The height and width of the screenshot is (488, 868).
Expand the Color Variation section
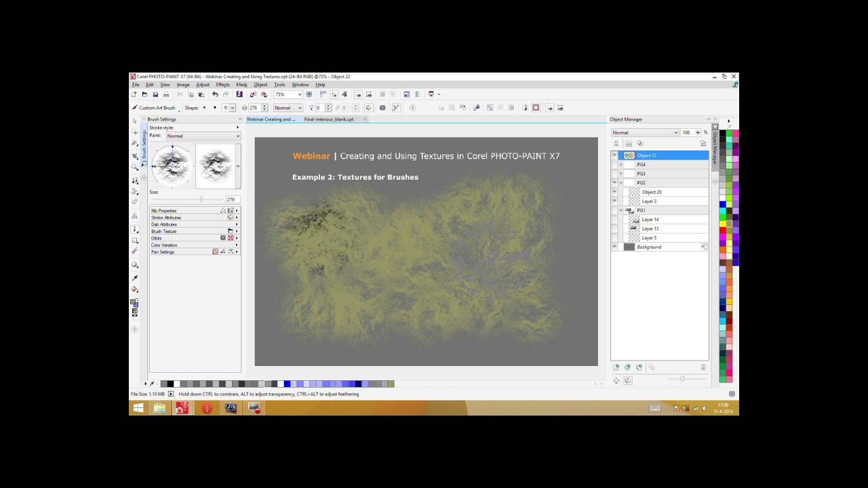pyautogui.click(x=237, y=245)
